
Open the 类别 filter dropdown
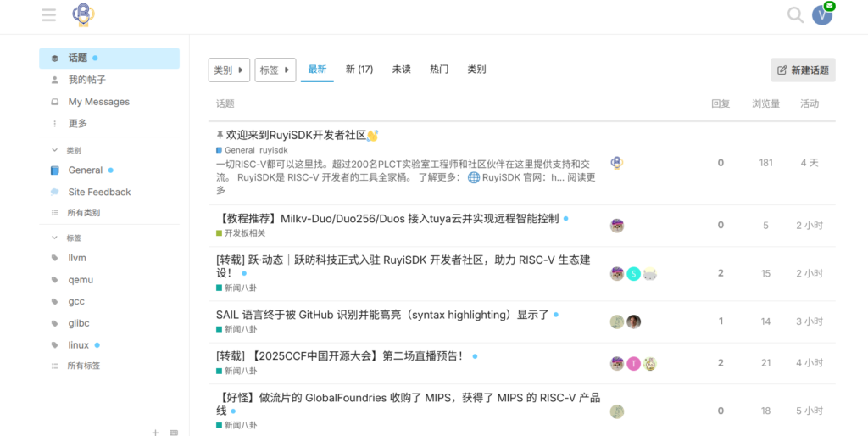[229, 70]
